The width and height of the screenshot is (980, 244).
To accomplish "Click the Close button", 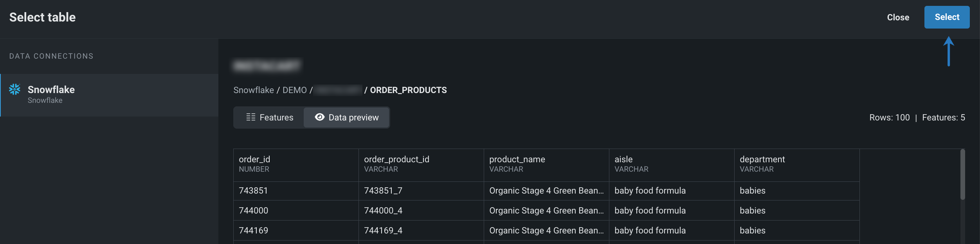I will pos(898,17).
